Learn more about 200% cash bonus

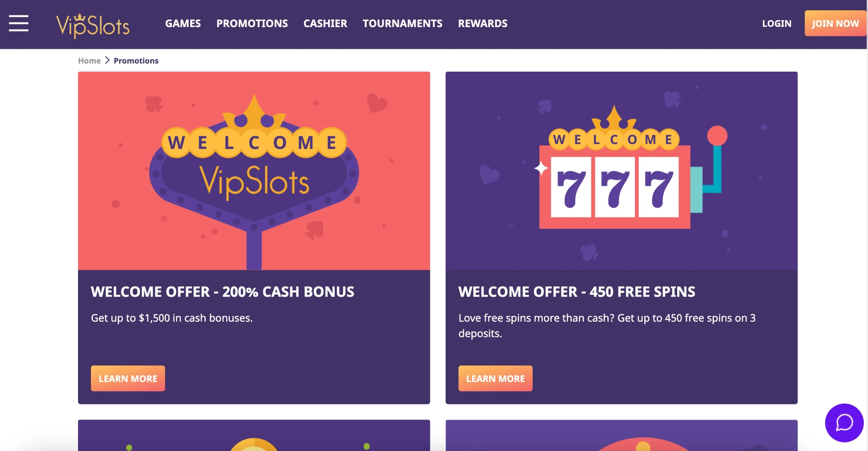pos(128,378)
